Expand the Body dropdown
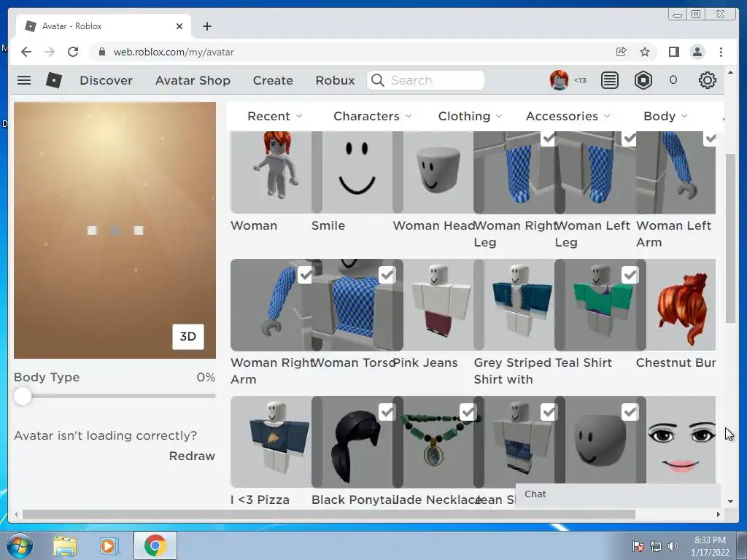The width and height of the screenshot is (747, 560). pyautogui.click(x=665, y=116)
